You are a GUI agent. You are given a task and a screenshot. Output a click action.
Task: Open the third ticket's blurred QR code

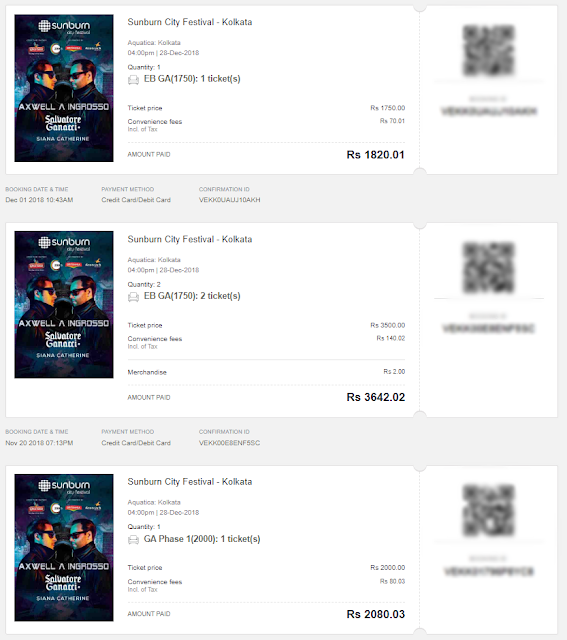tap(489, 511)
